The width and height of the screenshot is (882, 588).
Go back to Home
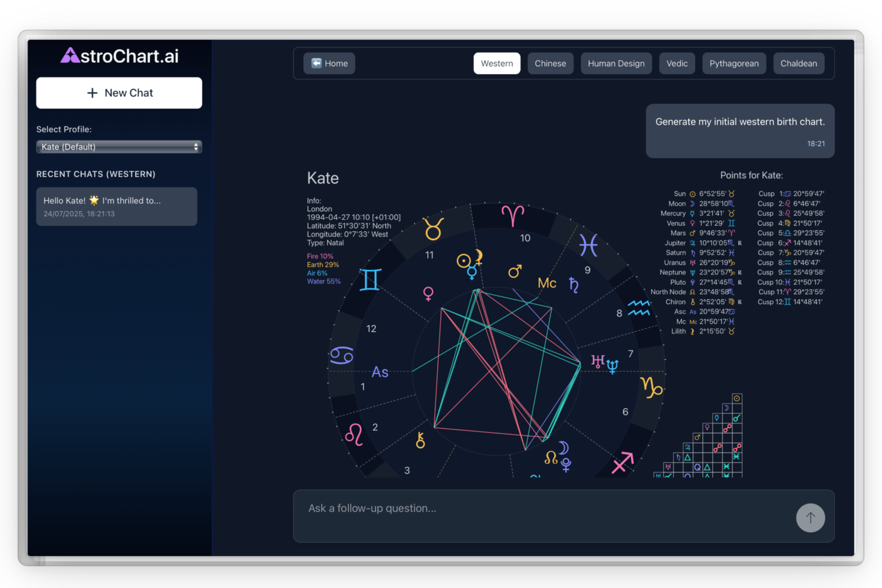pos(329,63)
